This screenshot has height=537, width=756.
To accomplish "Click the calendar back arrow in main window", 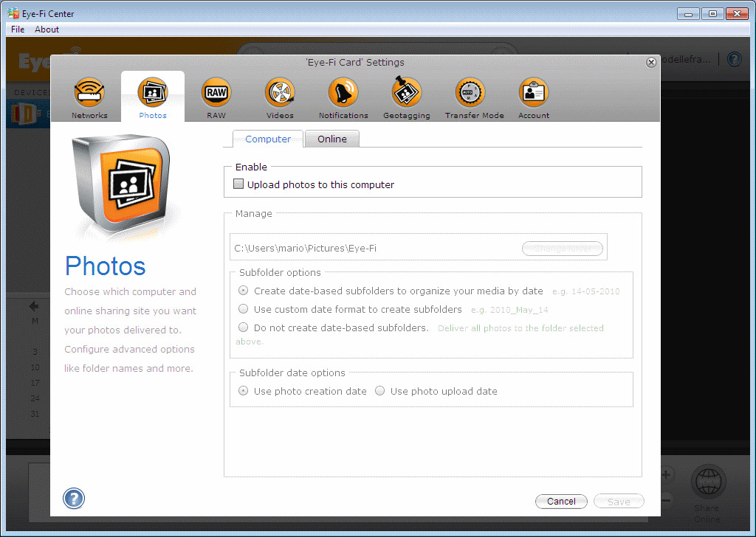I will pyautogui.click(x=34, y=306).
